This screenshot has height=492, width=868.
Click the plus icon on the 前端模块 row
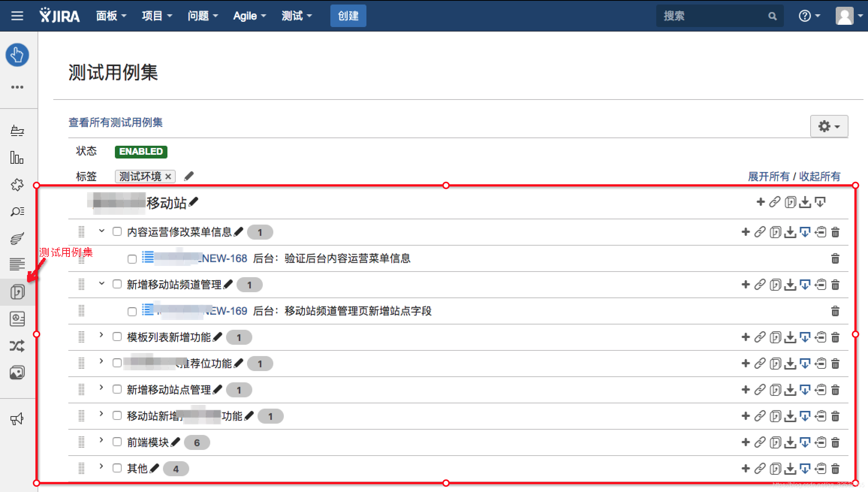(x=746, y=442)
